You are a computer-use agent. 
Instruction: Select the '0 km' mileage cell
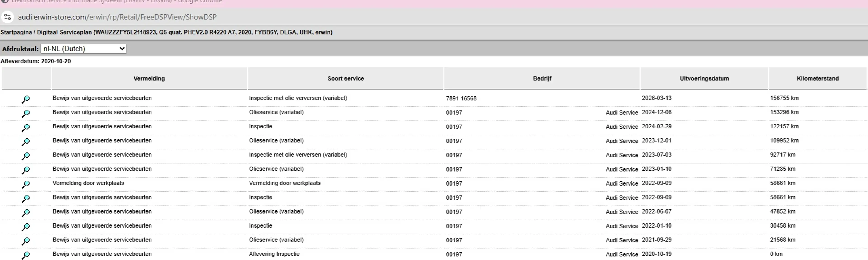(x=776, y=254)
